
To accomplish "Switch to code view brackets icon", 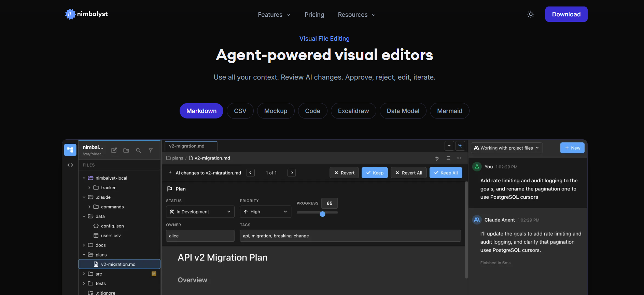I will pyautogui.click(x=70, y=165).
